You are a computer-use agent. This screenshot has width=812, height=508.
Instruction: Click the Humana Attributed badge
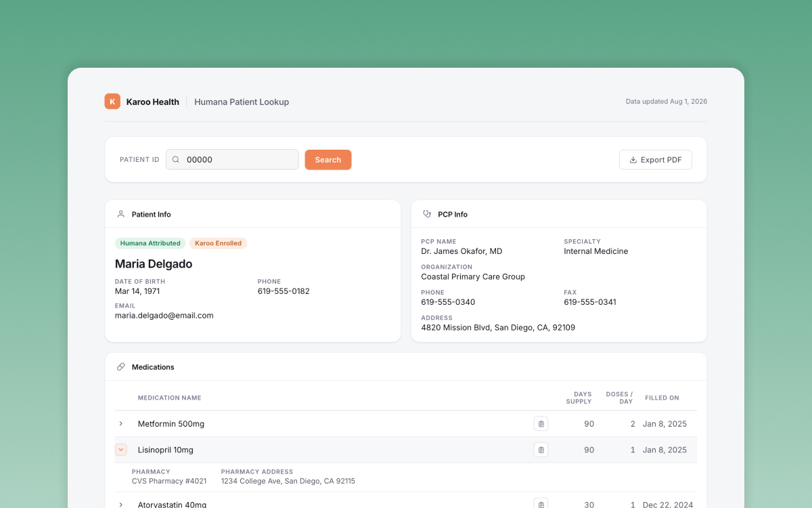tap(150, 243)
